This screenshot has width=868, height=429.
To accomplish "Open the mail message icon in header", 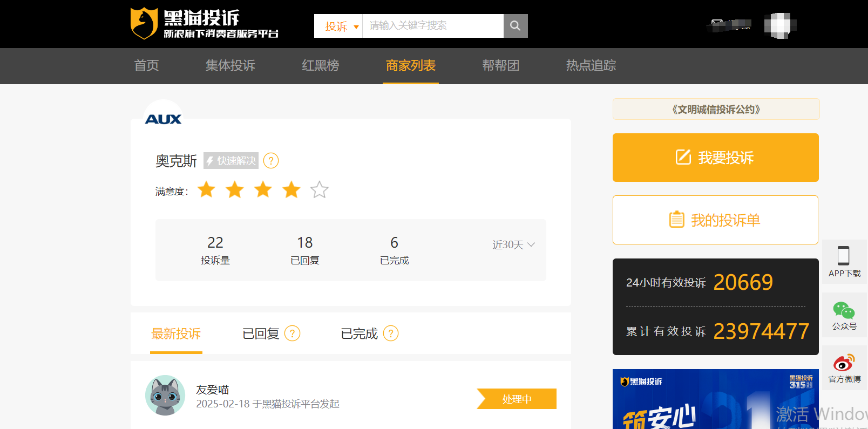I will coord(717,24).
